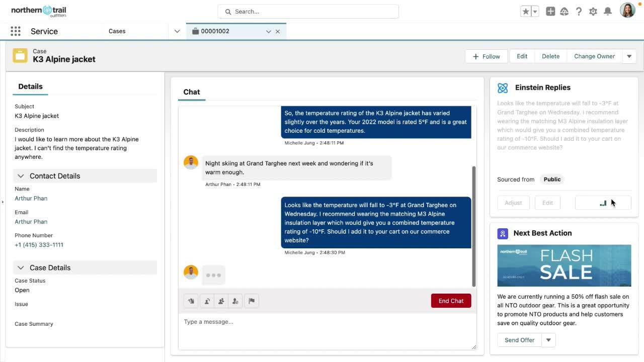Click the Einstein Replies atom icon
The width and height of the screenshot is (644, 362).
503,88
